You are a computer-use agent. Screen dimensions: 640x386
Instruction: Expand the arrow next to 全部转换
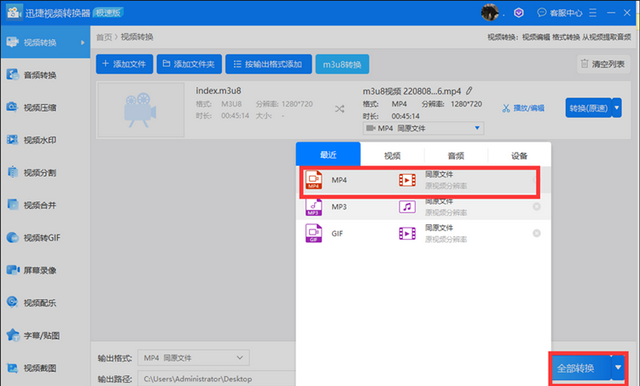(618, 368)
